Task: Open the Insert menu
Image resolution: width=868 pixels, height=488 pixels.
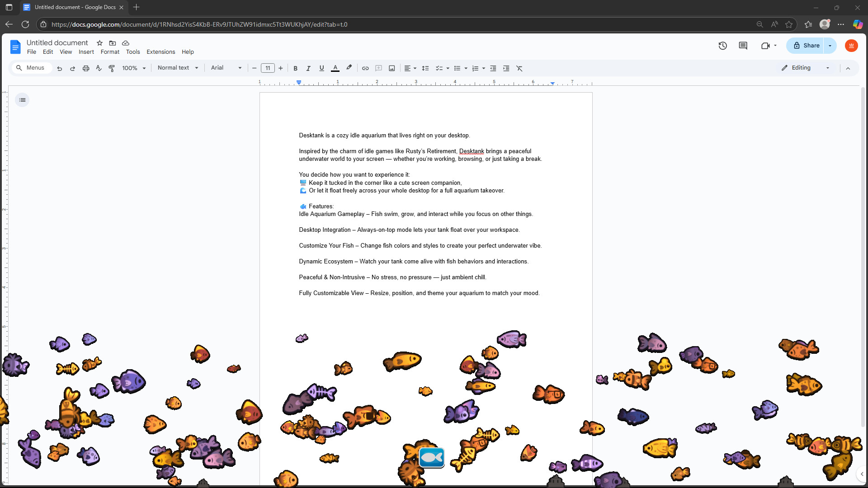Action: click(x=86, y=52)
